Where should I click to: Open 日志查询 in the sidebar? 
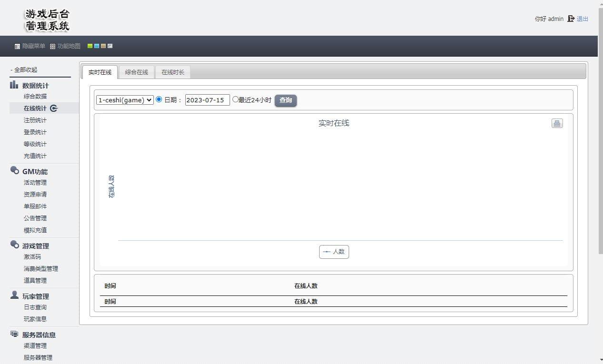click(x=35, y=307)
